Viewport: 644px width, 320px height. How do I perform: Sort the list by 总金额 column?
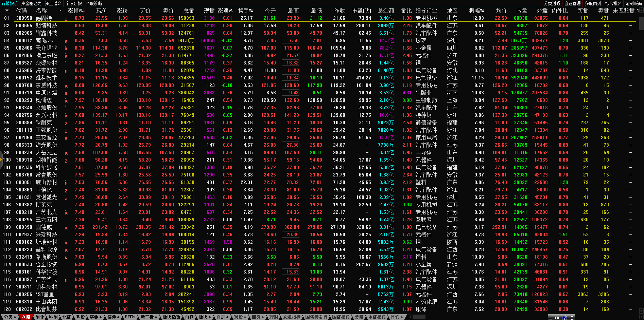[x=386, y=11]
